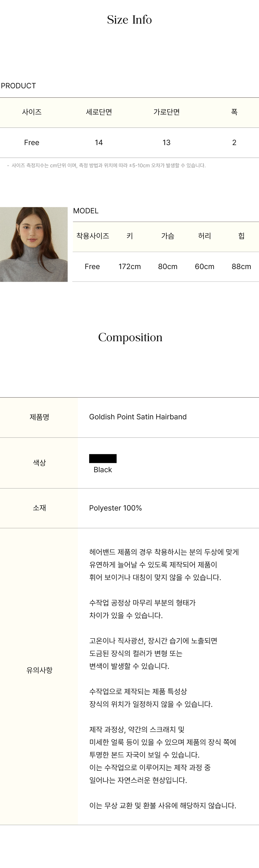Image resolution: width=259 pixels, height=868 pixels.
Task: Click the Size Info heading
Action: 129,20
